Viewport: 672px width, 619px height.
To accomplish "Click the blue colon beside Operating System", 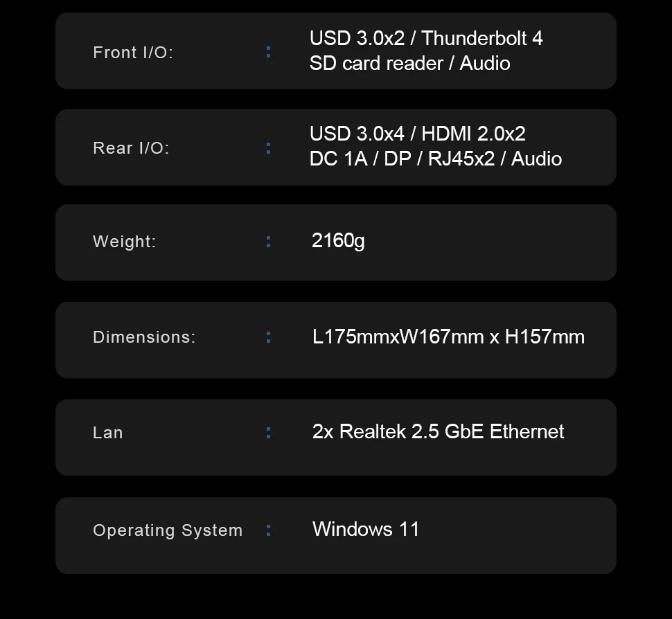I will click(269, 530).
